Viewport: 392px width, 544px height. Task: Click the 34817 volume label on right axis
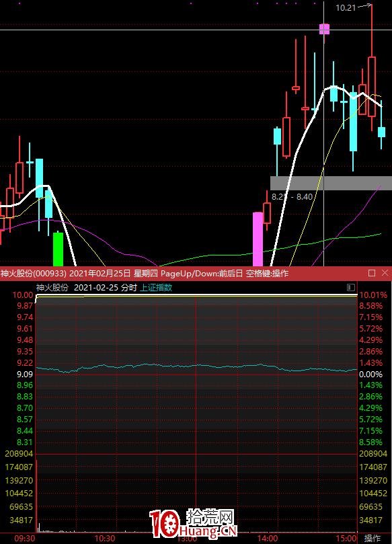click(x=371, y=520)
